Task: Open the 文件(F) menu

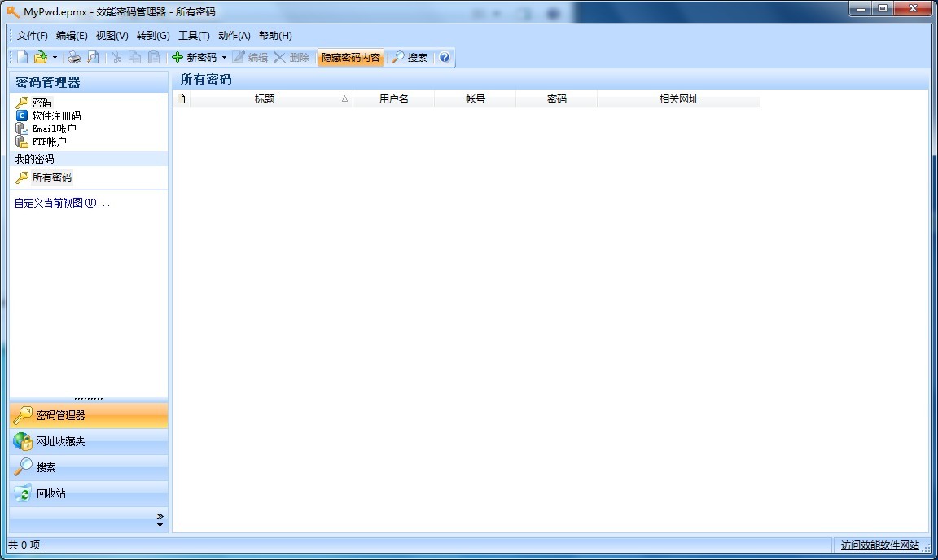Action: pyautogui.click(x=33, y=36)
